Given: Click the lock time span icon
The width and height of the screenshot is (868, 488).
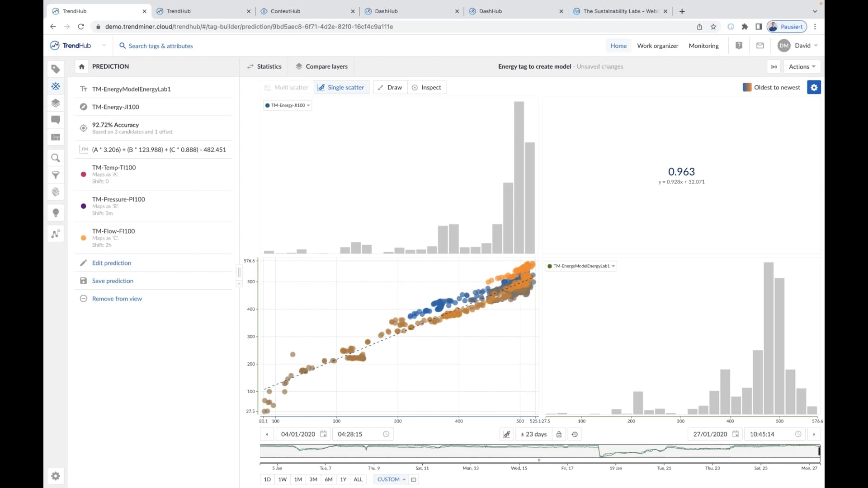Looking at the screenshot, I should (559, 434).
